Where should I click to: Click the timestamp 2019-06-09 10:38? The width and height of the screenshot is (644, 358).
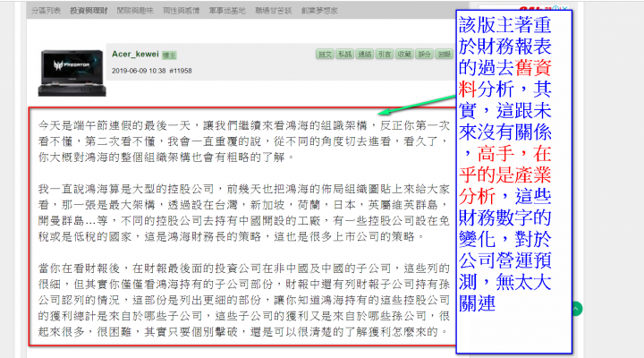point(139,71)
